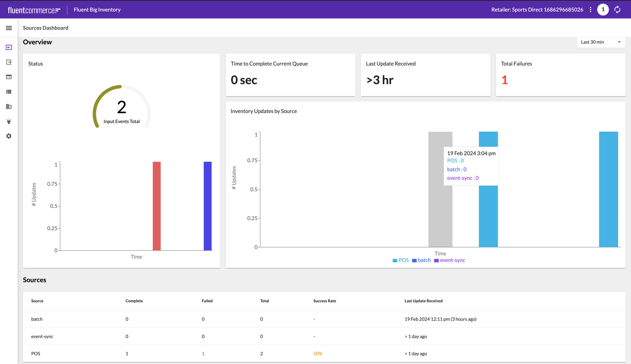Open the list view sidebar icon
631x364 pixels.
pyautogui.click(x=9, y=92)
